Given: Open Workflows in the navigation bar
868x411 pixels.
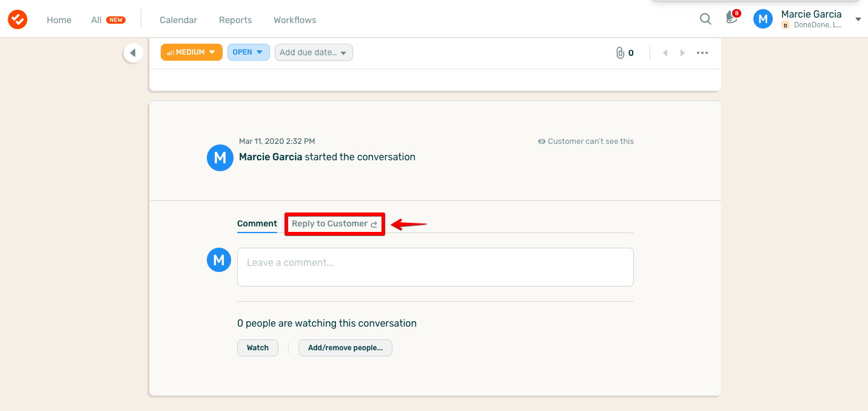Looking at the screenshot, I should click(x=295, y=20).
